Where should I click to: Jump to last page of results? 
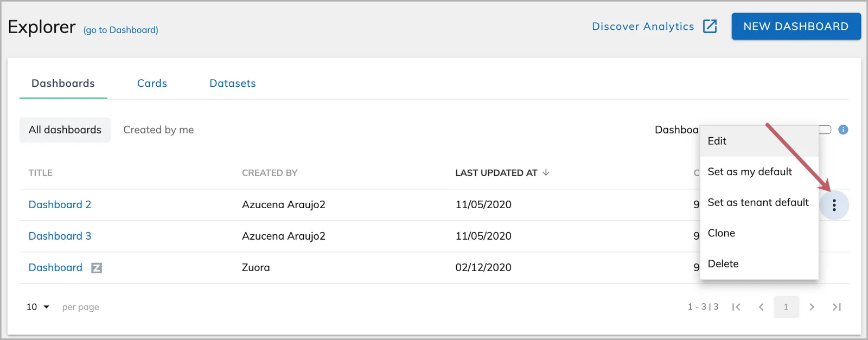point(837,307)
